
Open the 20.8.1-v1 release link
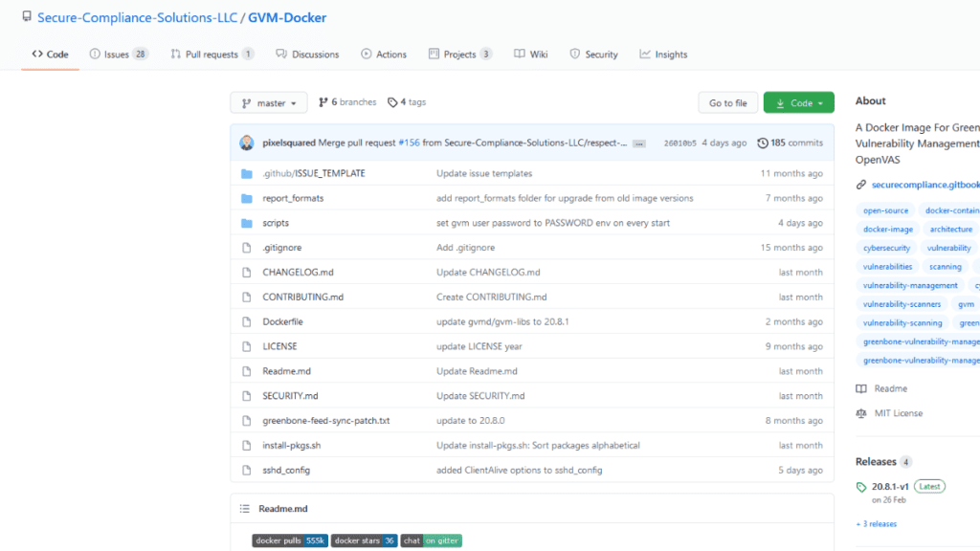(890, 487)
